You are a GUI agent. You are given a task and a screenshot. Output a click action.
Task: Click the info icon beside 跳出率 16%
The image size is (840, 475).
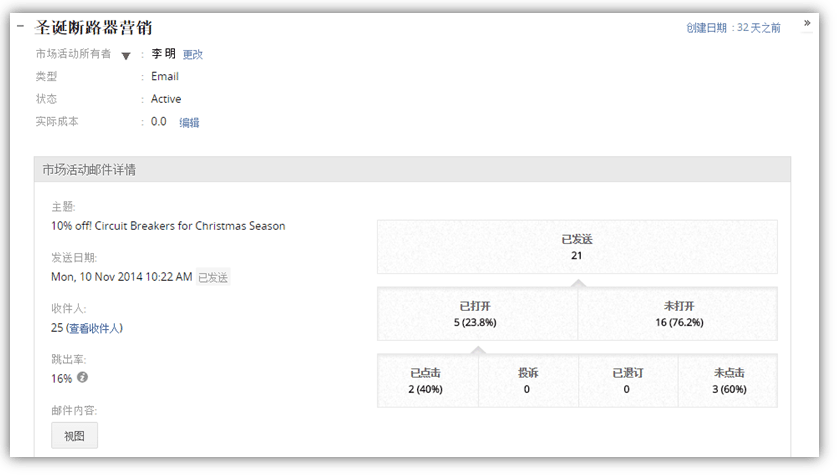click(83, 378)
